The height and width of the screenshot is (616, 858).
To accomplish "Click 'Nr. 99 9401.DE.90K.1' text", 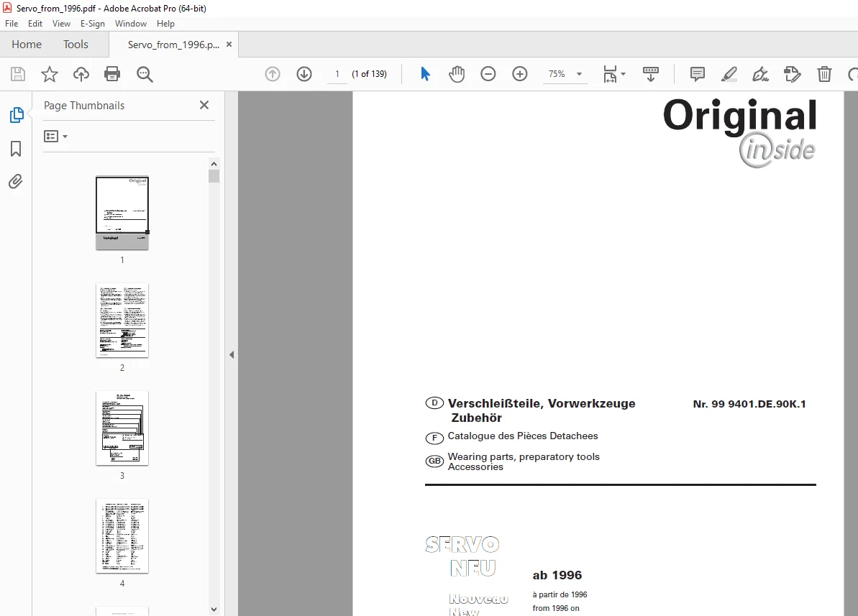I will coord(749,404).
